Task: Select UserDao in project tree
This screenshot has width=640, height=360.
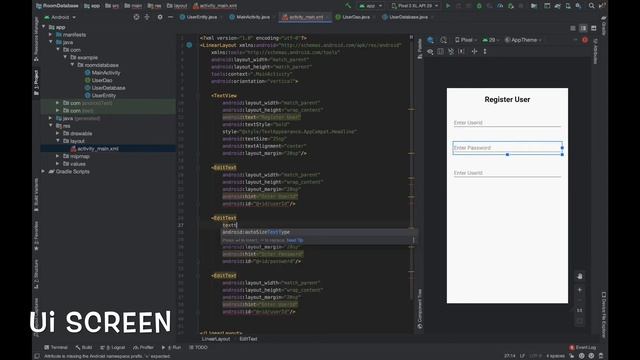Action: (x=102, y=80)
